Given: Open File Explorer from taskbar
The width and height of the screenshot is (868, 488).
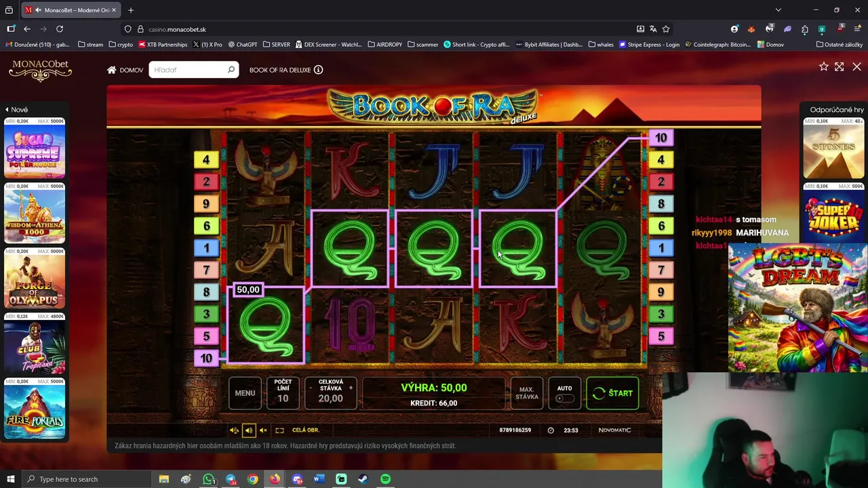Looking at the screenshot, I should click(164, 479).
